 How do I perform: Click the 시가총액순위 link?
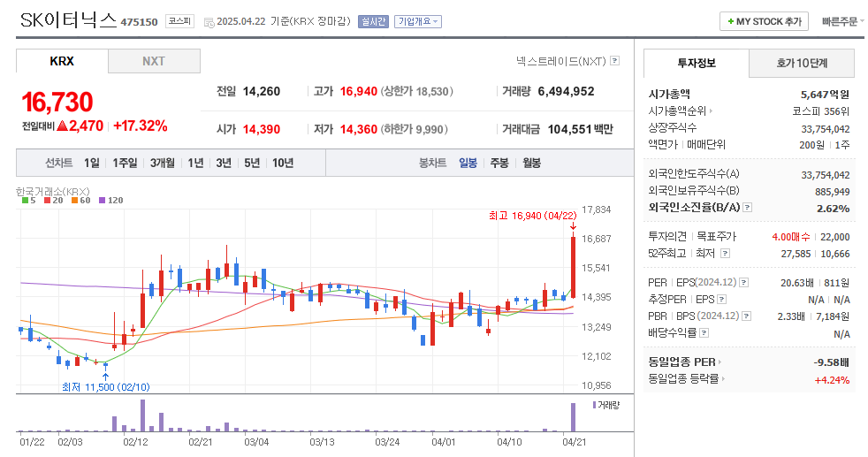677,111
